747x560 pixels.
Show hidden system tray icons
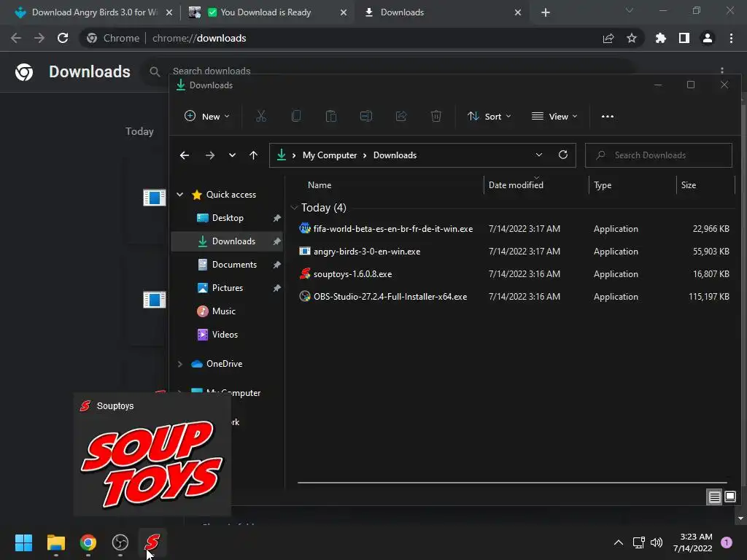(619, 542)
